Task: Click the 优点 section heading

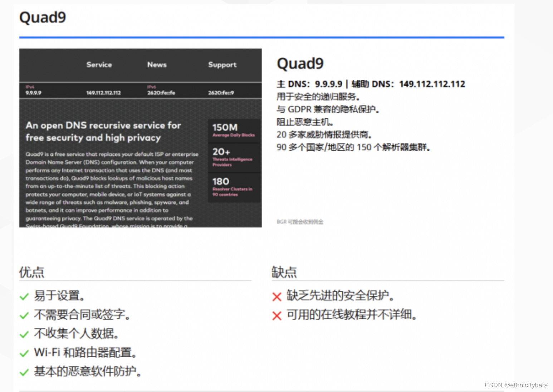Action: coord(31,272)
